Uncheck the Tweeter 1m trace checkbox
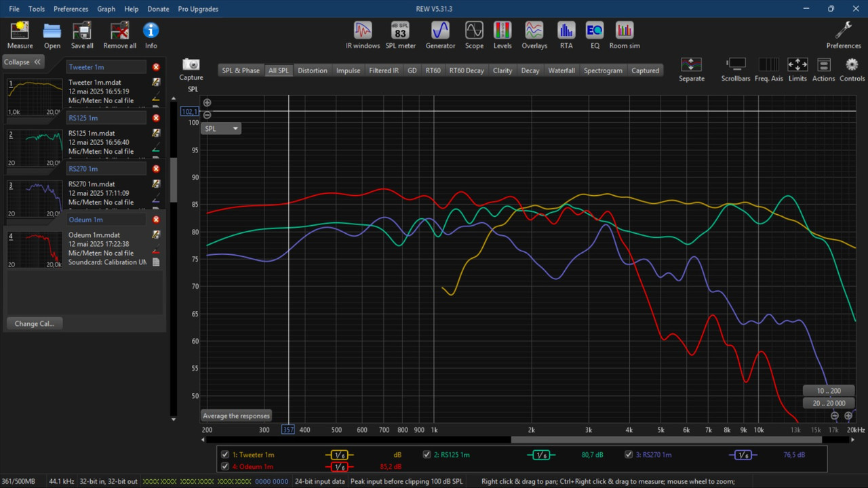Viewport: 868px width, 488px height. click(225, 455)
